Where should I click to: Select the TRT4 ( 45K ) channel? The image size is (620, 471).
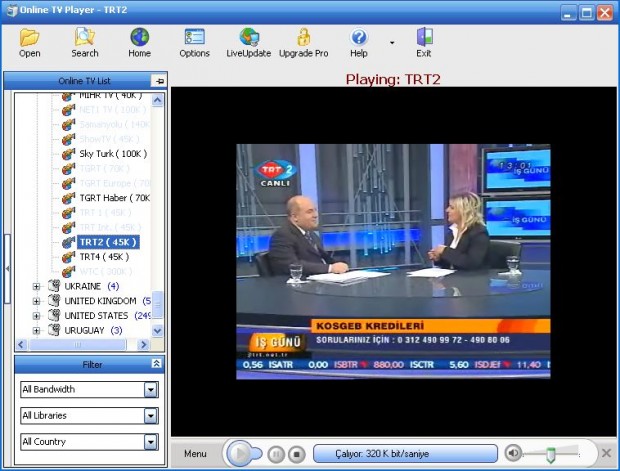click(104, 257)
